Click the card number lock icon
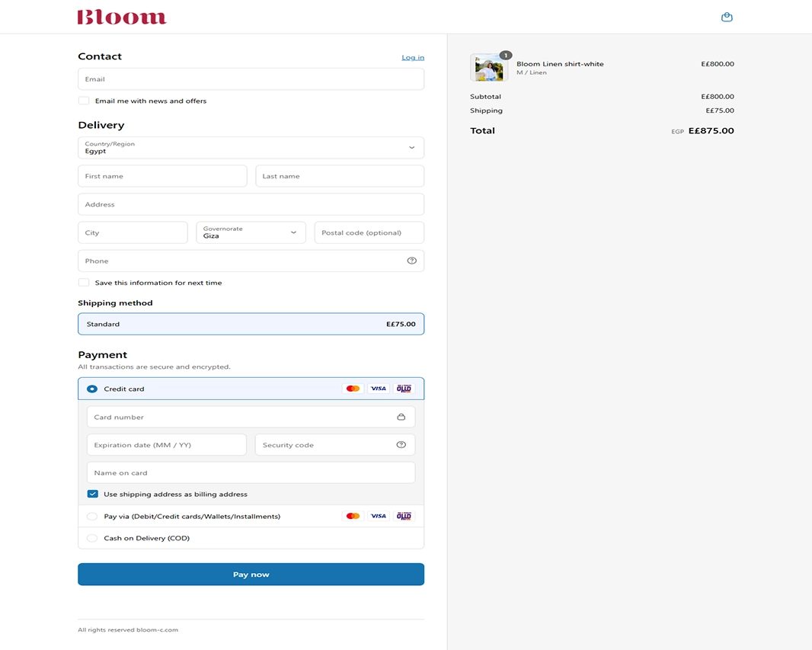The height and width of the screenshot is (650, 812). point(401,417)
